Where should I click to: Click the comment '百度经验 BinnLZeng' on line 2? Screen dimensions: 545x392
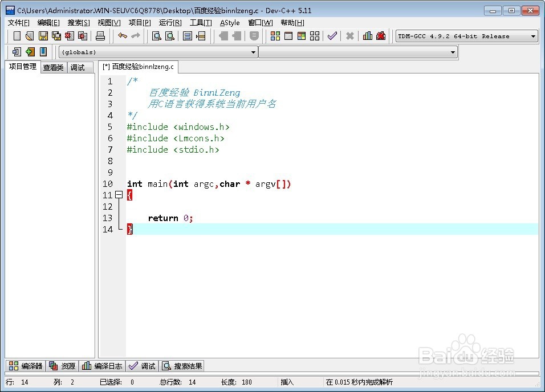point(194,92)
